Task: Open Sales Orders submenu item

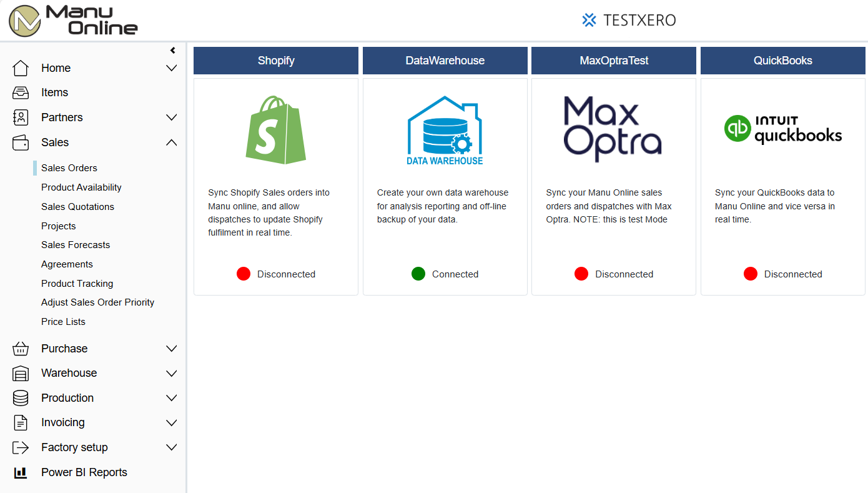Action: coord(69,168)
